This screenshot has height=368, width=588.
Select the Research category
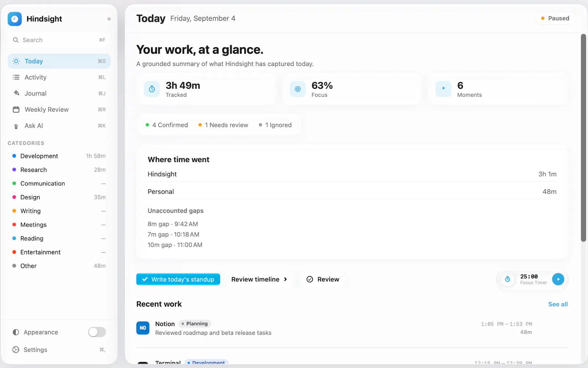pyautogui.click(x=59, y=170)
